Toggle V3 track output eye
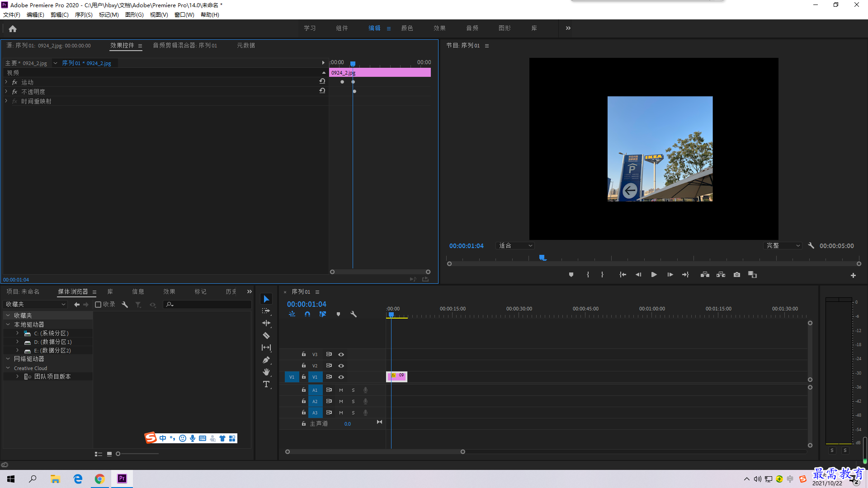868x488 pixels. click(x=341, y=354)
